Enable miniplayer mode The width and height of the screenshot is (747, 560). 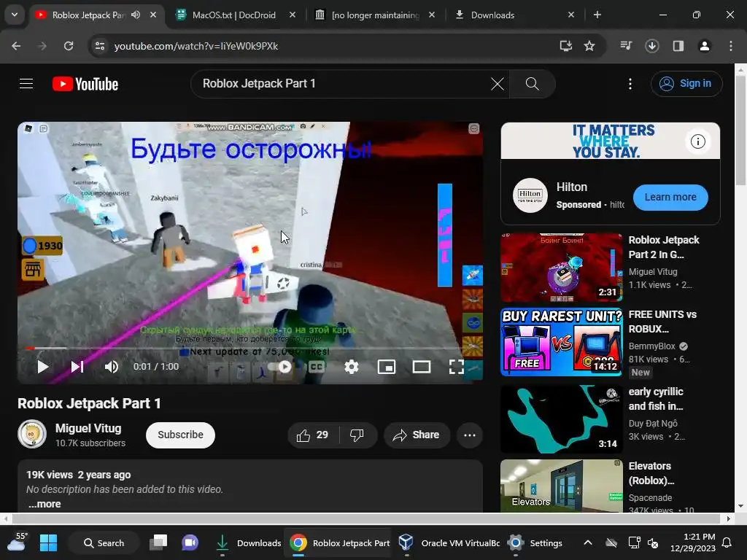pos(387,367)
